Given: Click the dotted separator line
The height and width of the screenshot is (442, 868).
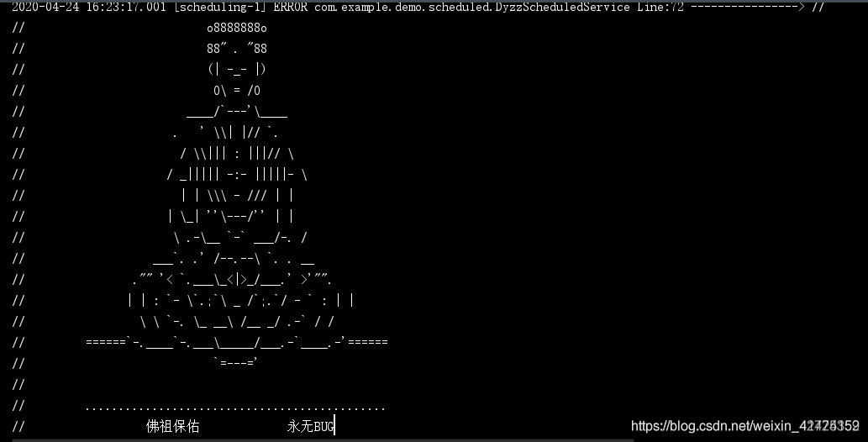Looking at the screenshot, I should 236,409.
